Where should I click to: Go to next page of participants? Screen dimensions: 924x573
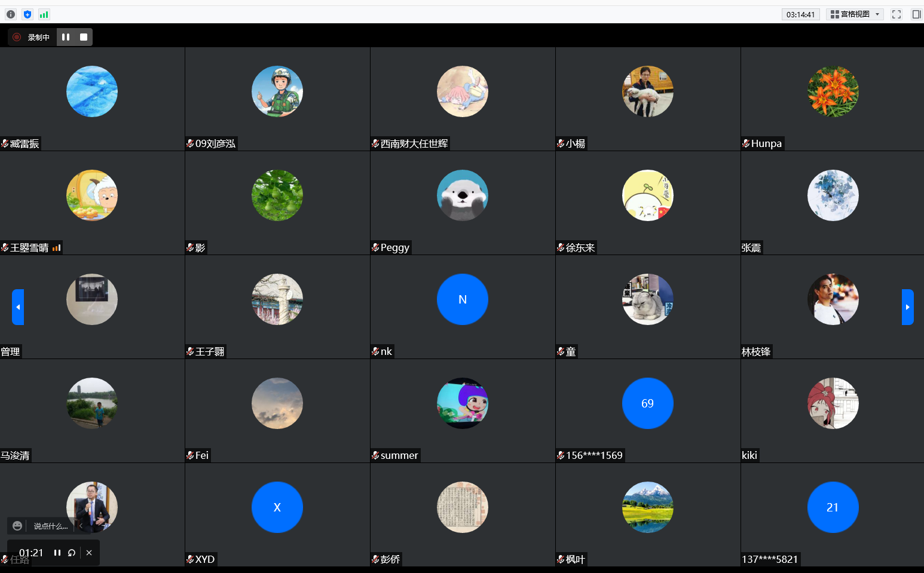pyautogui.click(x=907, y=307)
